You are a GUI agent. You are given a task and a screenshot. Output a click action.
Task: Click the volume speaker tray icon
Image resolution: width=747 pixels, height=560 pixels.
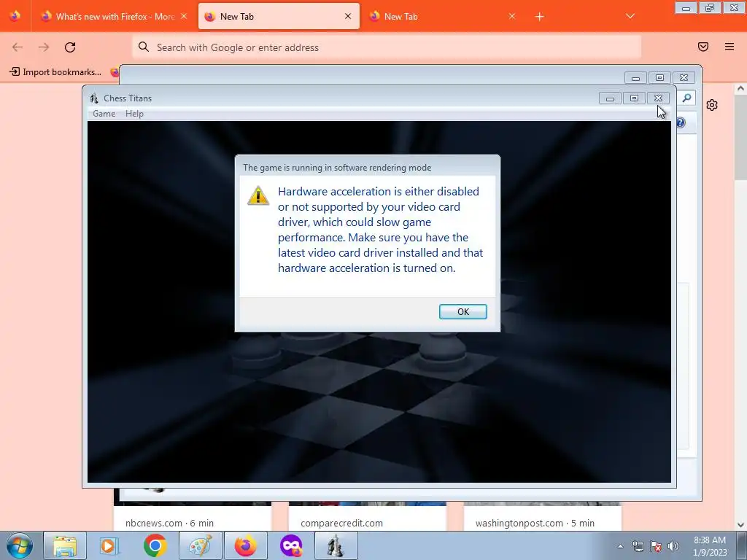[x=673, y=546]
